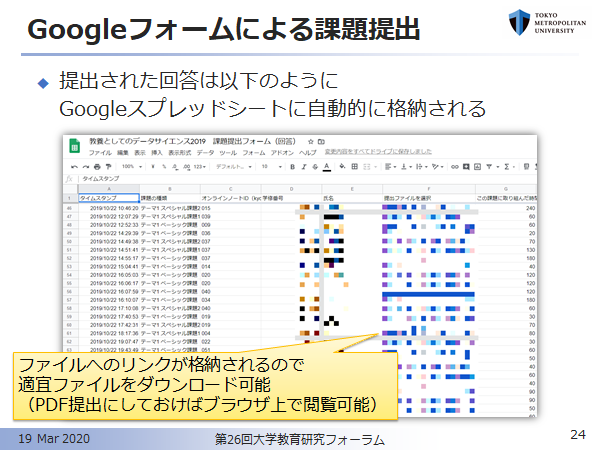This screenshot has width=600, height=450.
Task: Apply yen currency format with ¥ icon
Action: click(153, 167)
